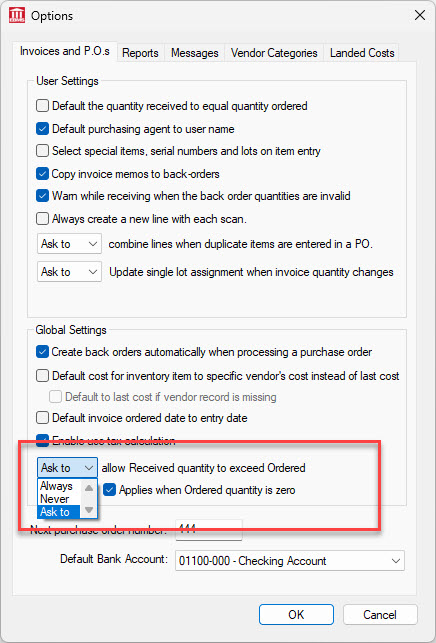Click the Next purchase order number field
The height and width of the screenshot is (643, 436).
click(x=208, y=530)
